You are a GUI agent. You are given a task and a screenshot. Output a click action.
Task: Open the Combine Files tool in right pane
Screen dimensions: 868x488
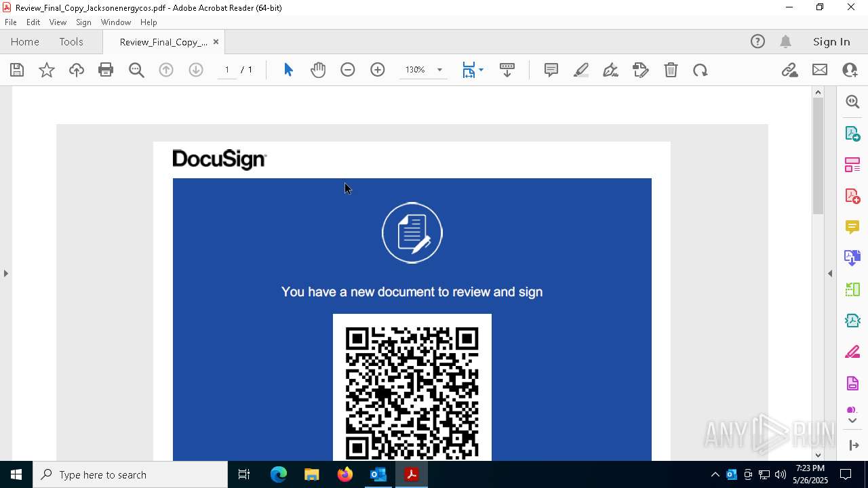tap(852, 258)
